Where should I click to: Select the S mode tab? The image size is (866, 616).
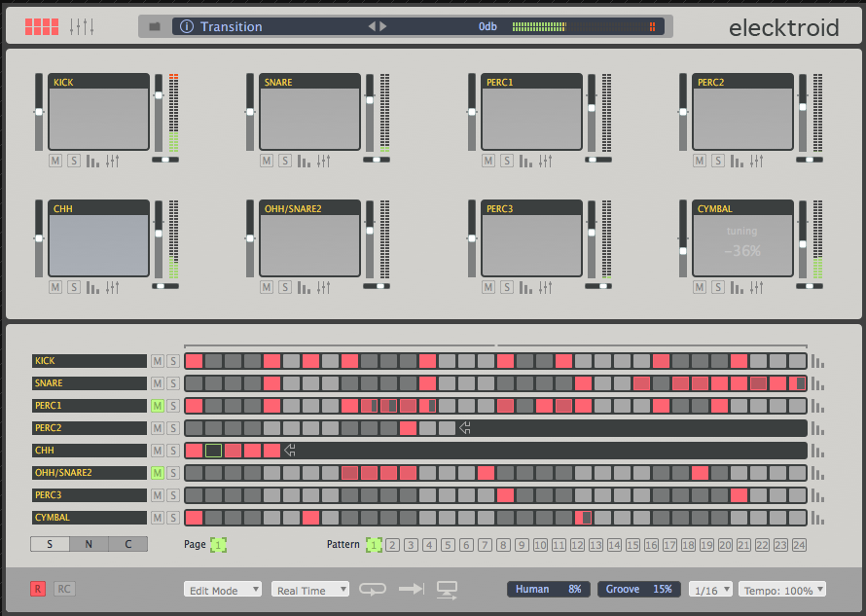pyautogui.click(x=50, y=544)
